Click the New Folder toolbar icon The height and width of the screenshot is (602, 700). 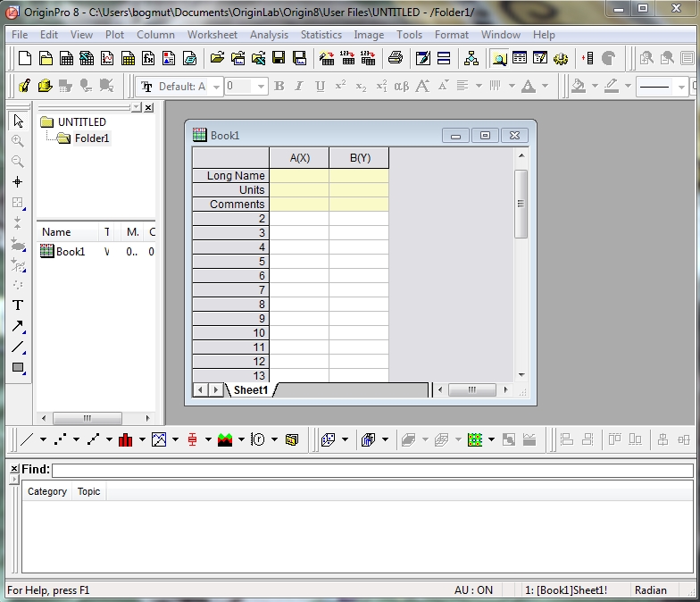[x=45, y=58]
